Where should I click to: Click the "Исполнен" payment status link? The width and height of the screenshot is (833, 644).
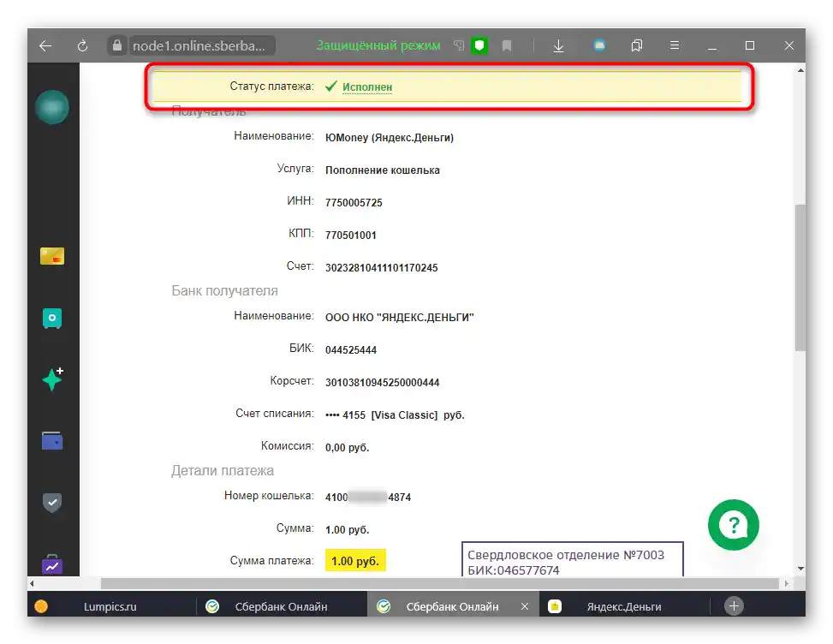tap(367, 86)
